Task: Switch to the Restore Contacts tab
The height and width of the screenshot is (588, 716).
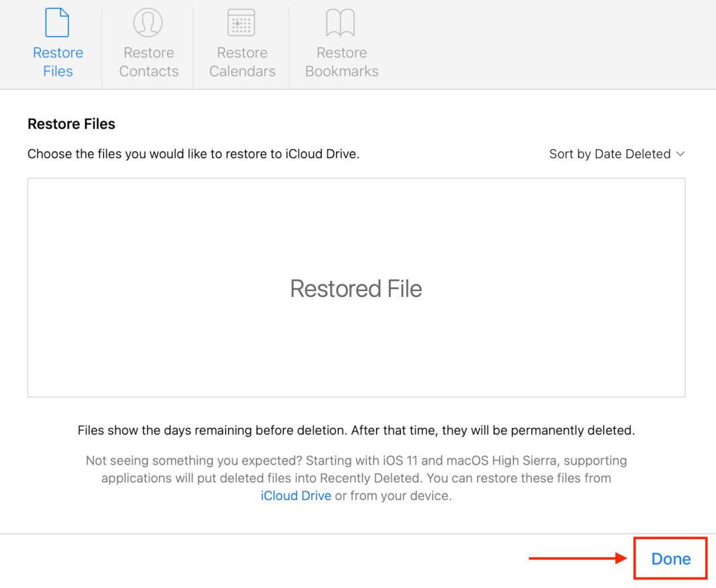Action: click(x=148, y=62)
